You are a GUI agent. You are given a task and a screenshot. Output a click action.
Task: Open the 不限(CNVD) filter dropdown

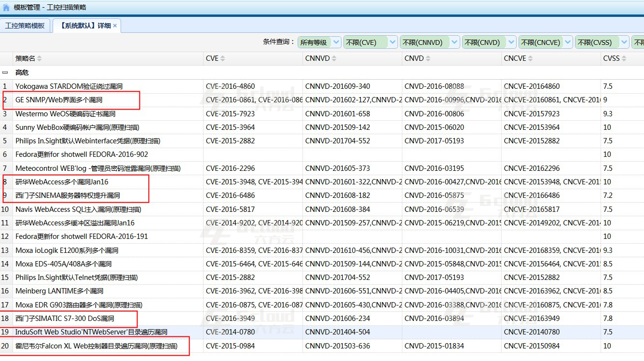point(489,42)
